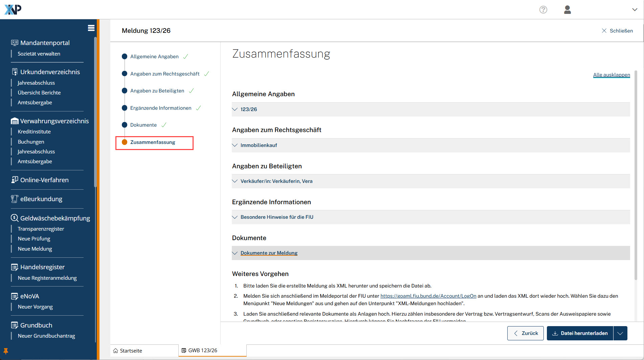This screenshot has width=644, height=360.
Task: Click the orange pin icon at bottom left
Action: coord(6,351)
